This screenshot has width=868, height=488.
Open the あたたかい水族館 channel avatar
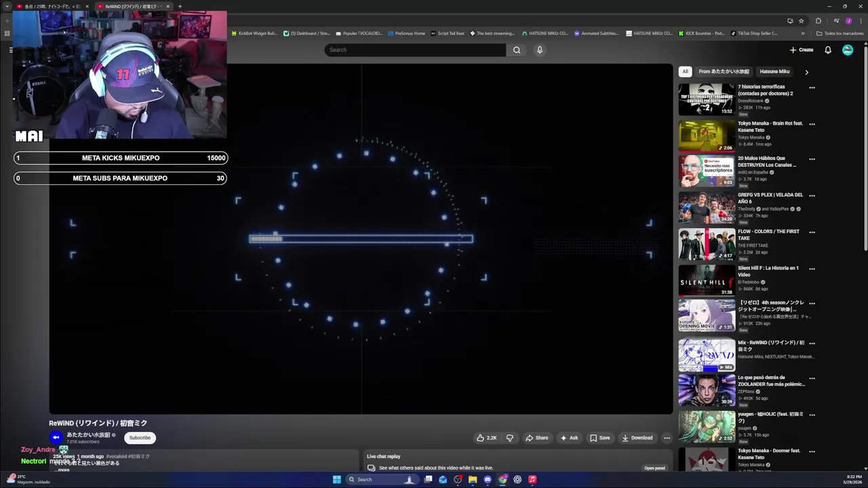[56, 438]
